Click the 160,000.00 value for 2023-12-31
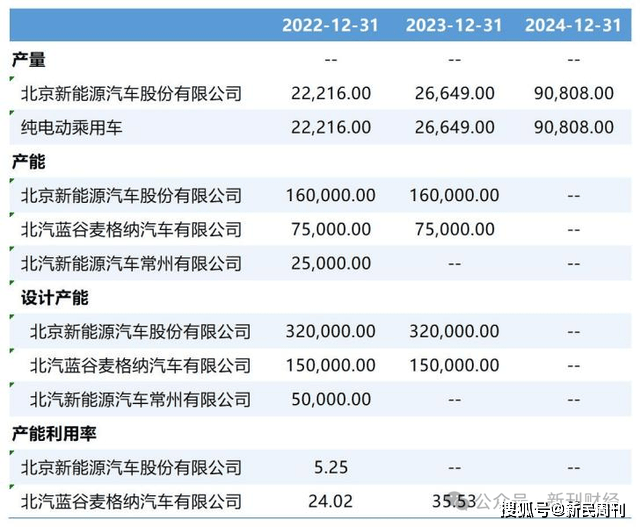Screen dimensions: 640x527 pyautogui.click(x=454, y=196)
